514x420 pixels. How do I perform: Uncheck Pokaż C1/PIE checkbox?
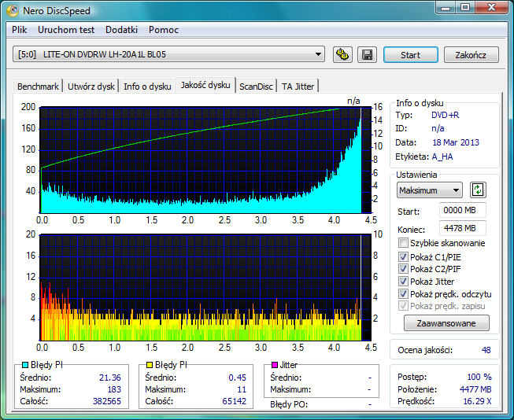(403, 257)
